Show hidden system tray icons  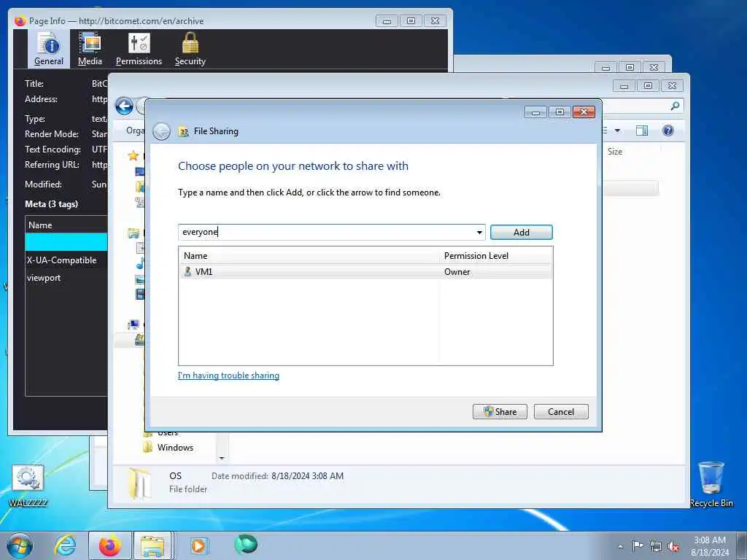click(x=620, y=546)
